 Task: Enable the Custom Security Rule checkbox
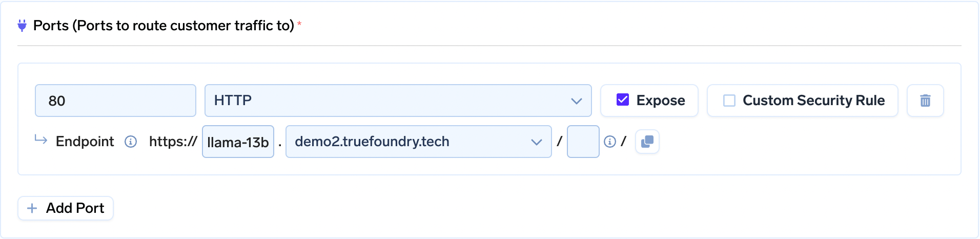[729, 101]
